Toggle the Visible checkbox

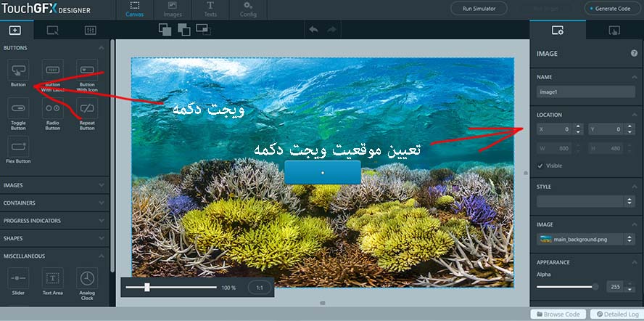[540, 166]
